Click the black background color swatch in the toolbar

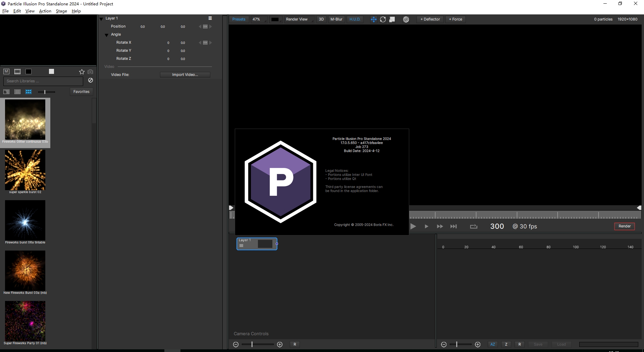[276, 19]
